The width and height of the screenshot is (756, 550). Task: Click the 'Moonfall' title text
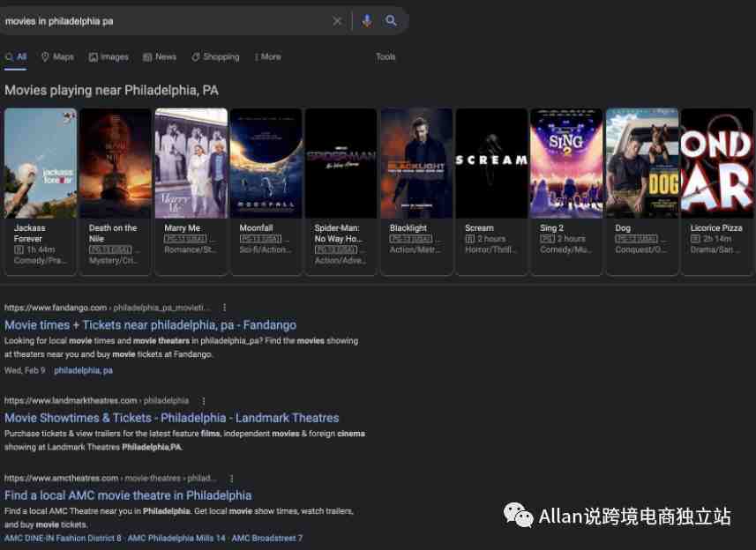(256, 227)
